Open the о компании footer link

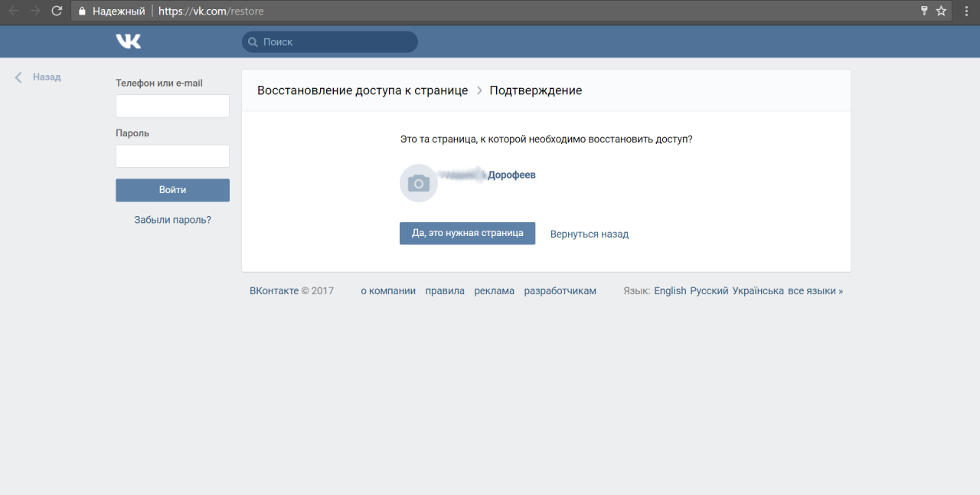coord(388,291)
